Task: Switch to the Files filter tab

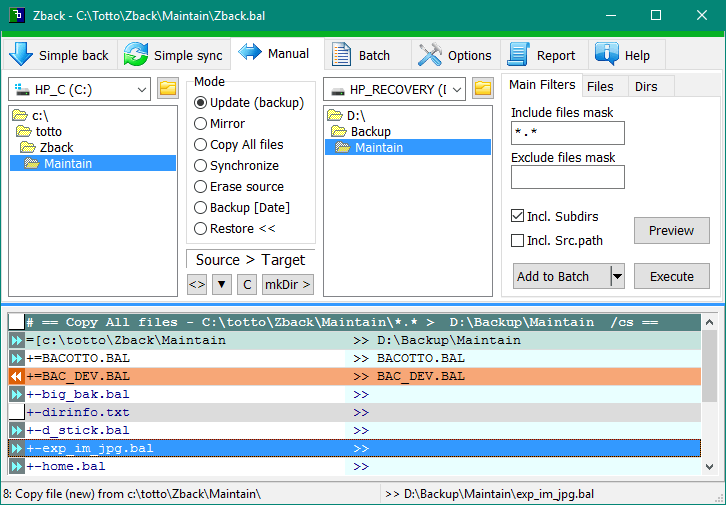Action: pos(600,86)
